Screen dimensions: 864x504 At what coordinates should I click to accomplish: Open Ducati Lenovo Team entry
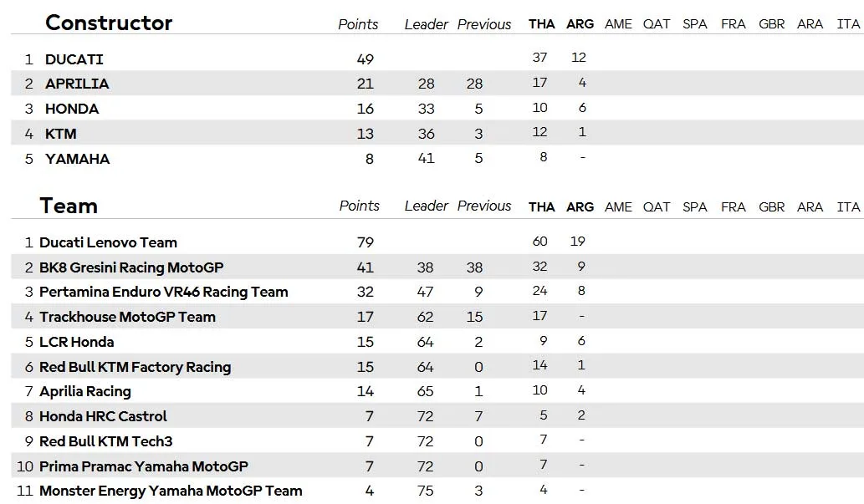[x=108, y=242]
